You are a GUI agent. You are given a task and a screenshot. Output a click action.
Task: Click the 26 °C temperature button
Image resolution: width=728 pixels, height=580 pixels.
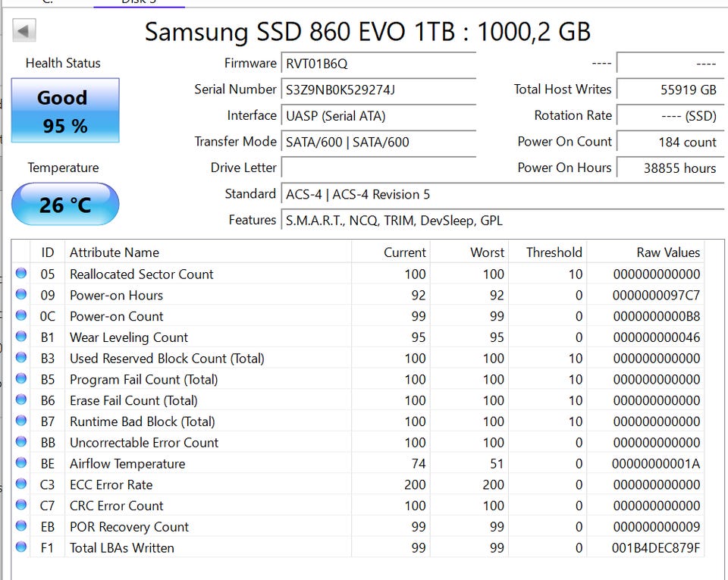point(65,204)
